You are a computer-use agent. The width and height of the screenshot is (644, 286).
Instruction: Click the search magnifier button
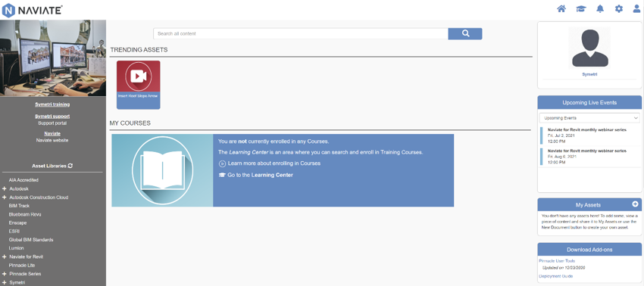point(465,33)
